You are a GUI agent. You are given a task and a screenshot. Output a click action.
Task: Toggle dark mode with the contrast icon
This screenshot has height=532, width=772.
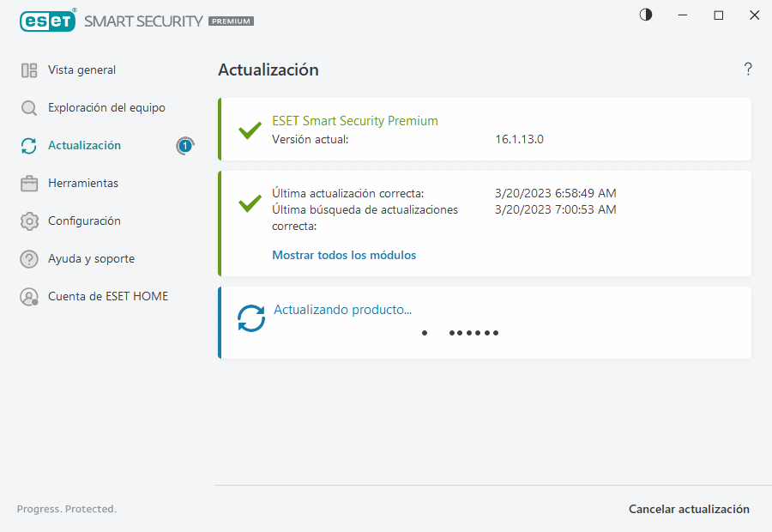(645, 15)
